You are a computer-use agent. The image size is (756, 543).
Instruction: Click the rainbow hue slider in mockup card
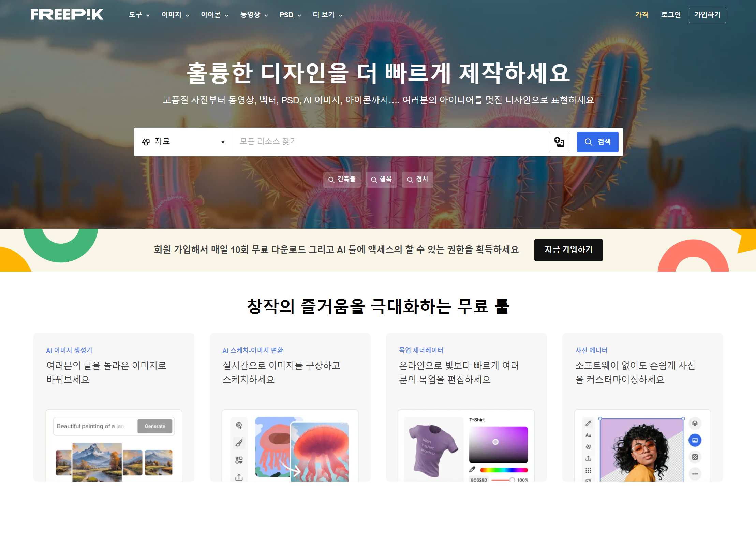[x=504, y=470]
